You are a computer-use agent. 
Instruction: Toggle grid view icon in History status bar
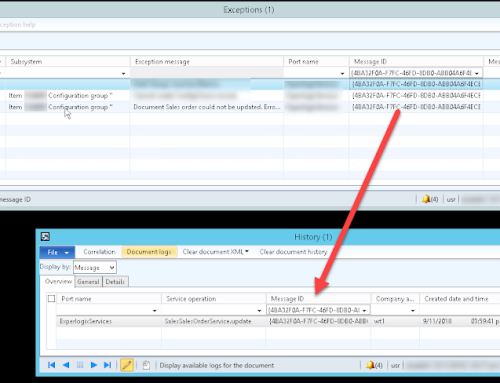coord(80,365)
